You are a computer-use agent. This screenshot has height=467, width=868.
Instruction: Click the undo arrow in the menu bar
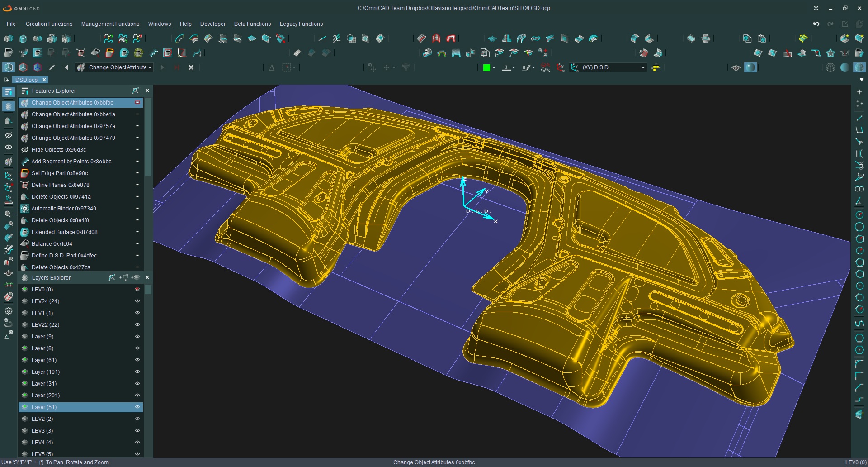[x=816, y=24]
